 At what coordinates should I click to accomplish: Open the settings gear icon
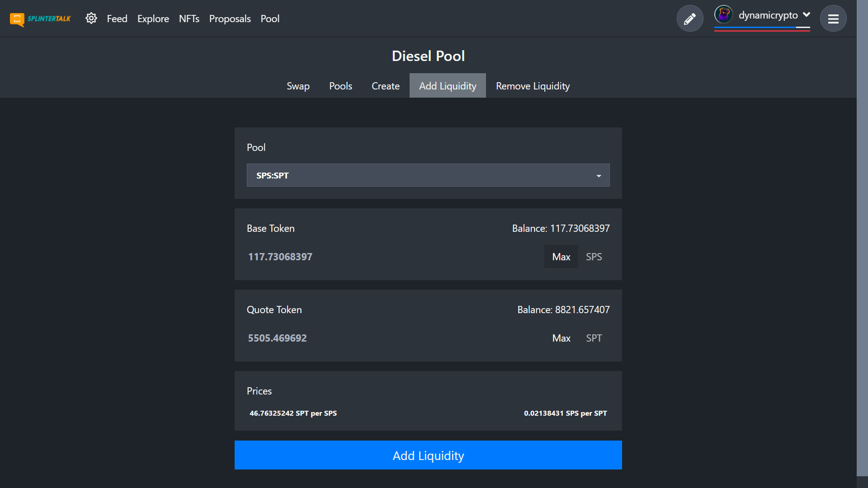[91, 19]
